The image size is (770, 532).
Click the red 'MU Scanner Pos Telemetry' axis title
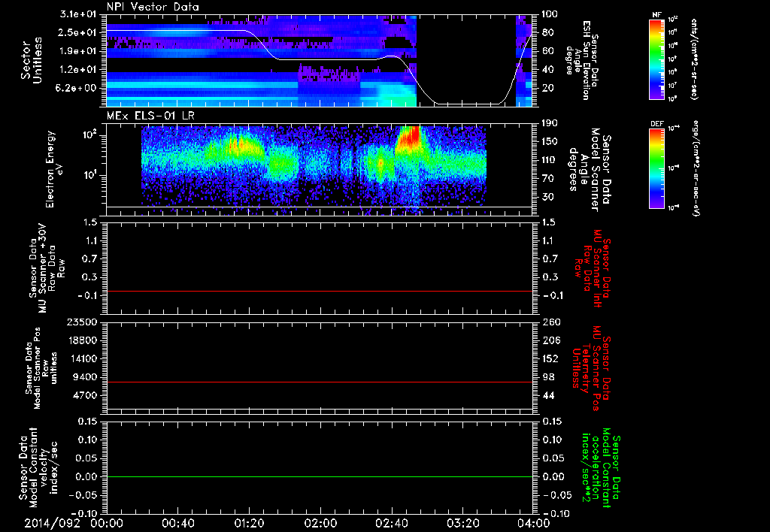592,368
